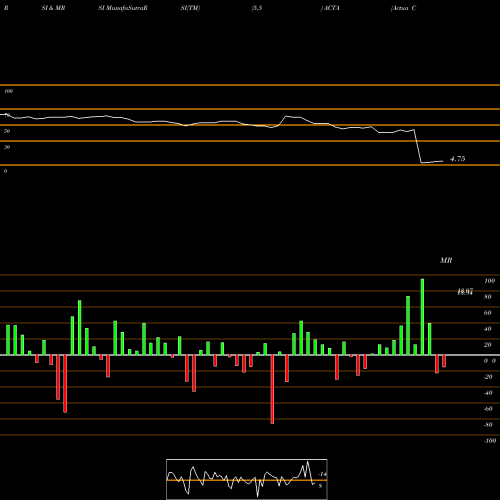Select the longest red bar in MR chart
500x500 pixels.
[272, 389]
